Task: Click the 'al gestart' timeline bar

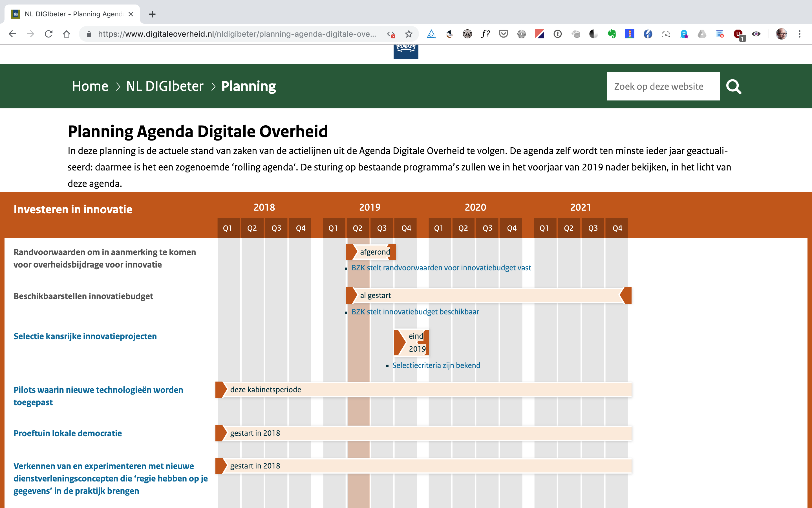Action: coord(489,296)
